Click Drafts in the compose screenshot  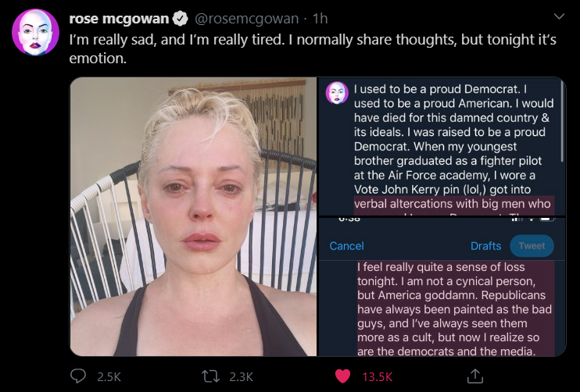[485, 246]
